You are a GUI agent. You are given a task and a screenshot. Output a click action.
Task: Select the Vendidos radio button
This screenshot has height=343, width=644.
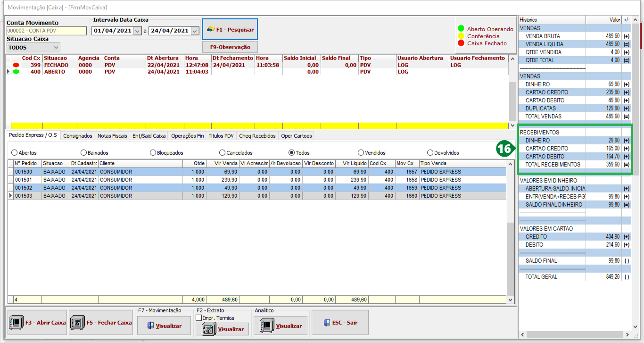point(361,153)
